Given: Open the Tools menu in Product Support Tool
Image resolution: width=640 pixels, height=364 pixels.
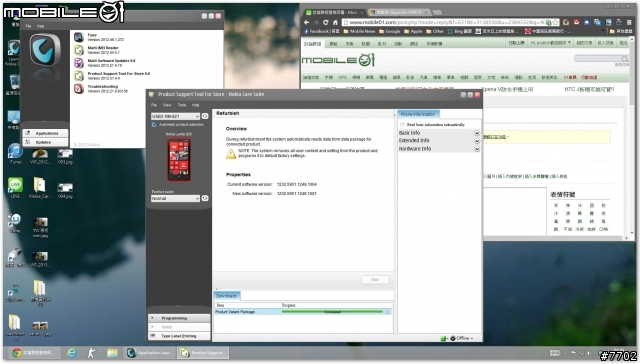Looking at the screenshot, I should [x=182, y=105].
